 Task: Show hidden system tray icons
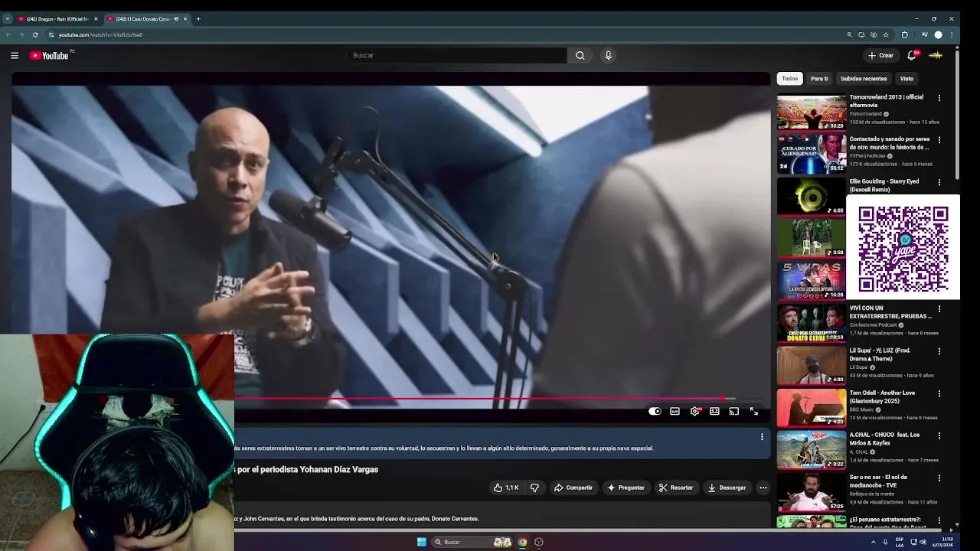click(873, 542)
